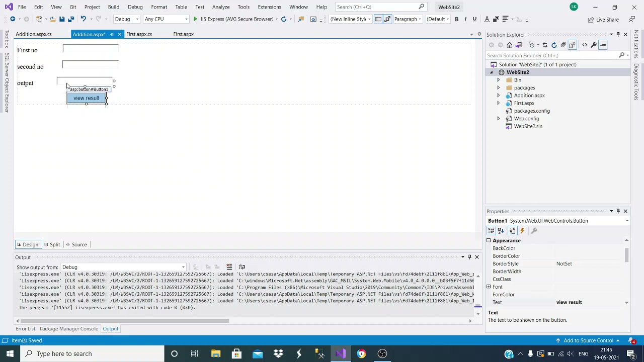Click the Save All toolbar icon

71,19
